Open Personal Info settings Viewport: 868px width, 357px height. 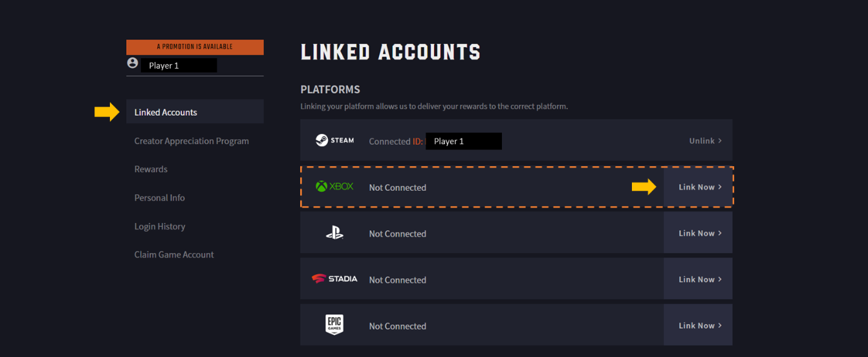(x=159, y=198)
